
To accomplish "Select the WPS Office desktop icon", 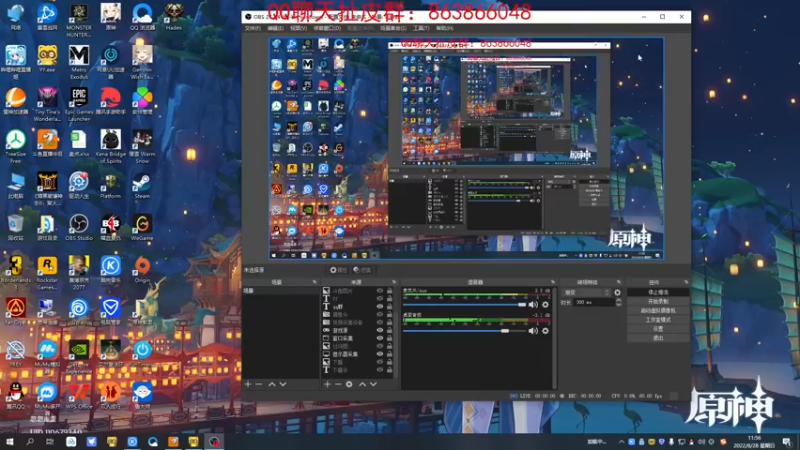I will (79, 396).
